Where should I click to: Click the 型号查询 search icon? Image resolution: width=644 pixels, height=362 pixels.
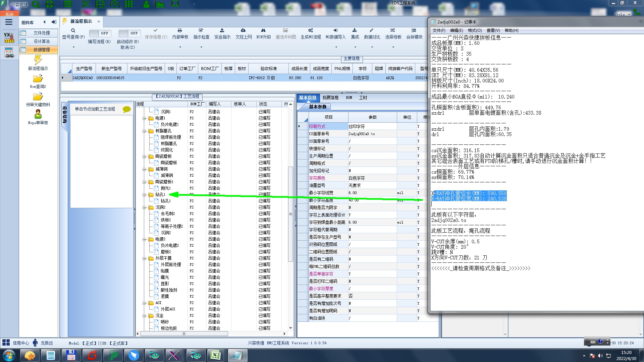pos(73,31)
